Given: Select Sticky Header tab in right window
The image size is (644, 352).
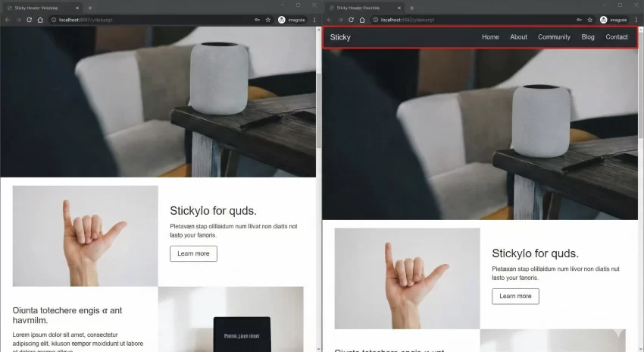Looking at the screenshot, I should pos(363,8).
